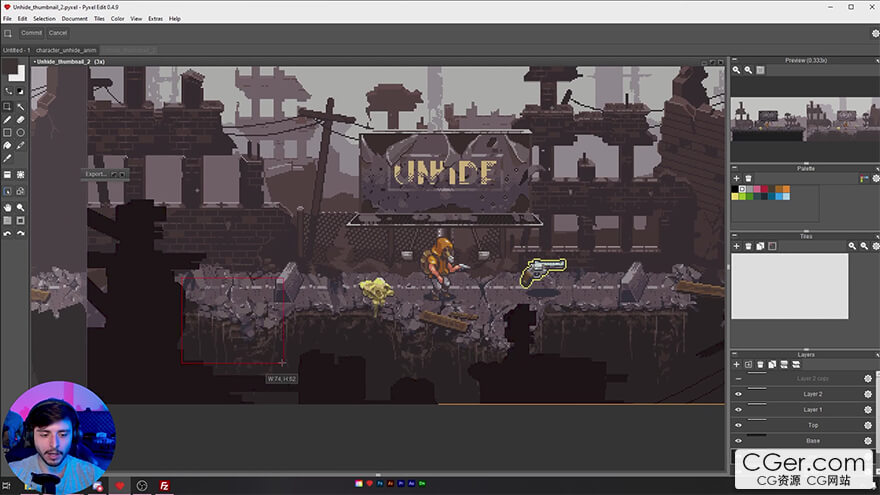Open the Edit menu
880x495 pixels.
coord(22,19)
